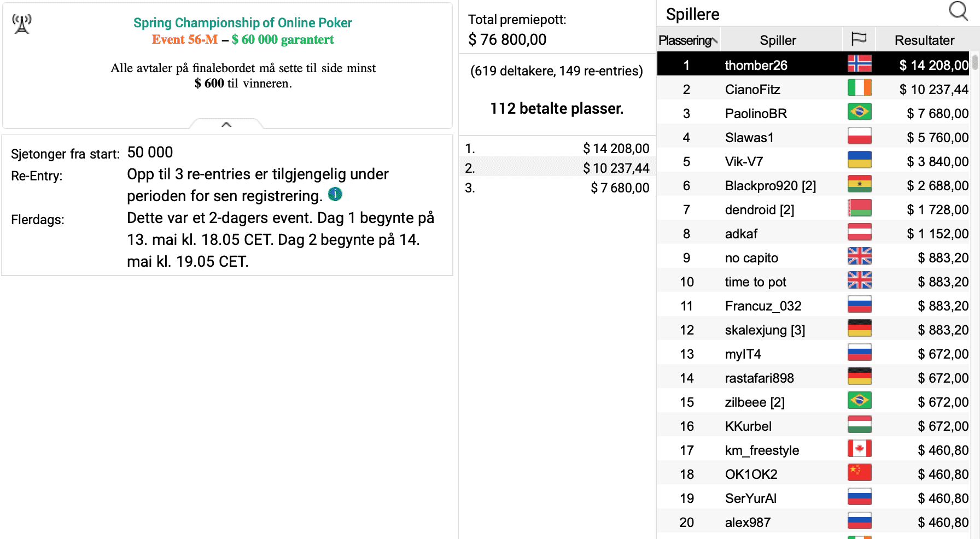Select player PaolinoBR
The height and width of the screenshot is (539, 980).
[x=756, y=113]
